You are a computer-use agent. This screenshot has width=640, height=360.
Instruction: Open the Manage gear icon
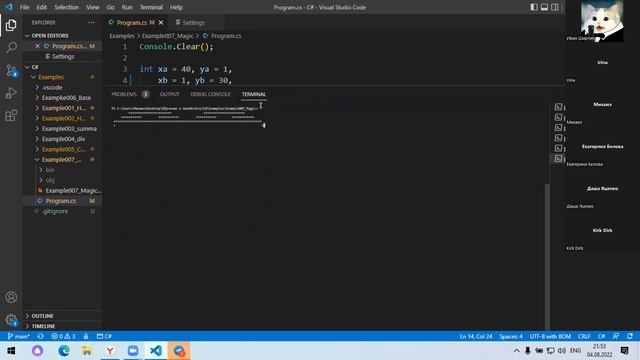[x=11, y=320]
